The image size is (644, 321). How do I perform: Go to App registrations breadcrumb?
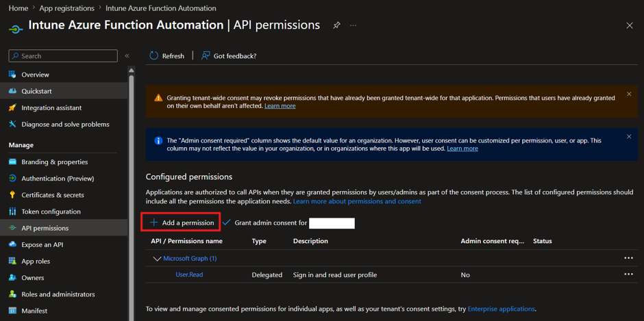(67, 8)
